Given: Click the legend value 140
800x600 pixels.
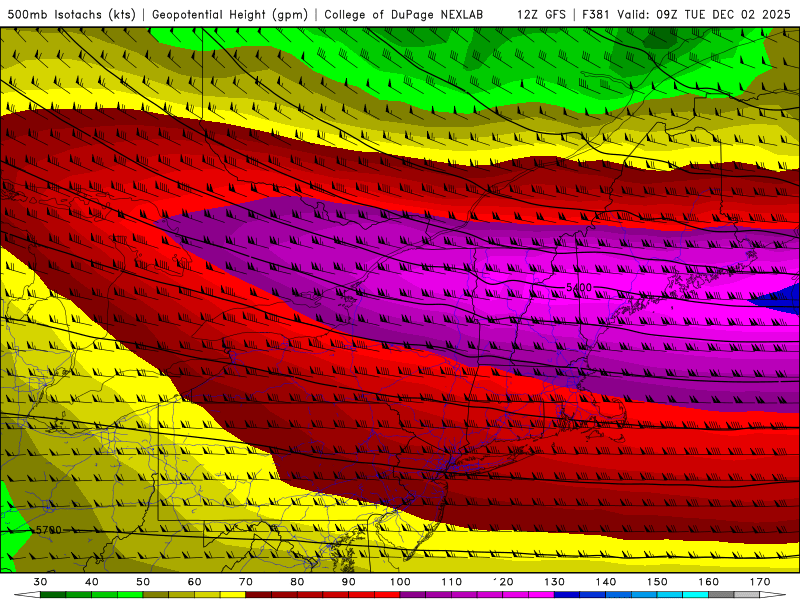Looking at the screenshot, I should coord(606,582).
